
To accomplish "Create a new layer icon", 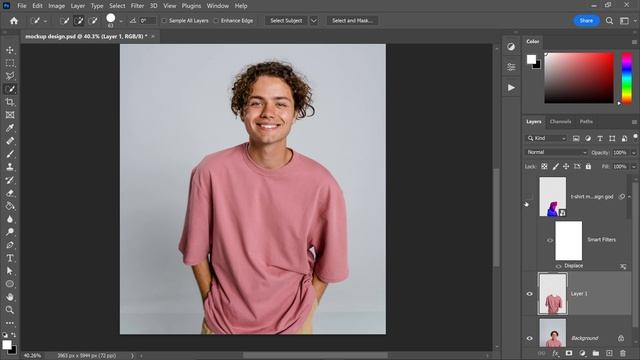I will 609,353.
